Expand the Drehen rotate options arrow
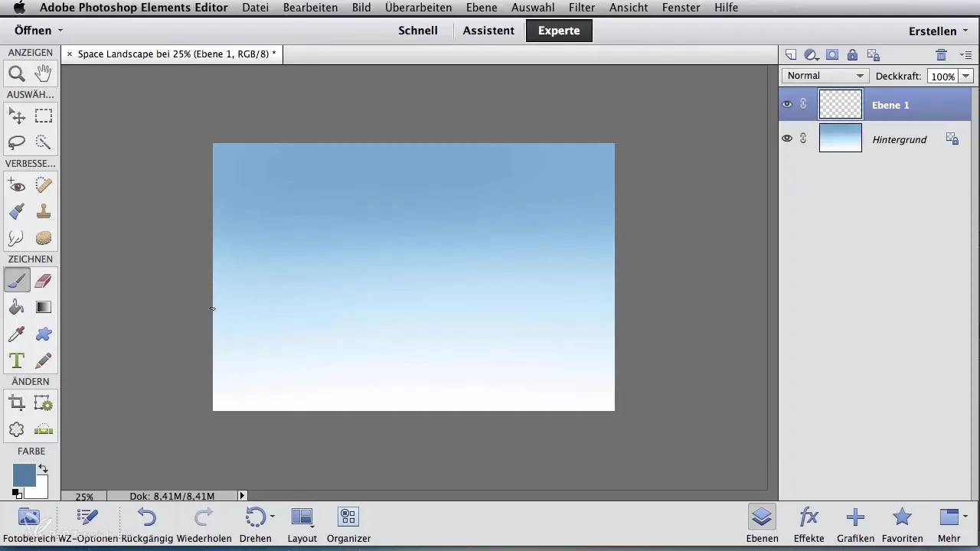Screen dimensions: 980x551 click(273, 517)
